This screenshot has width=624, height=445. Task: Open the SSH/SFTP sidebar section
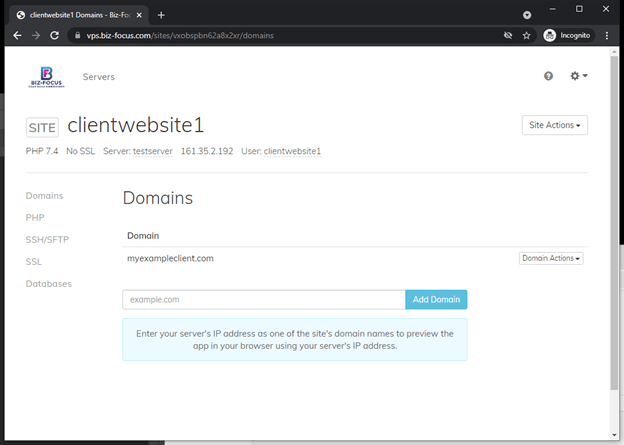click(x=47, y=240)
